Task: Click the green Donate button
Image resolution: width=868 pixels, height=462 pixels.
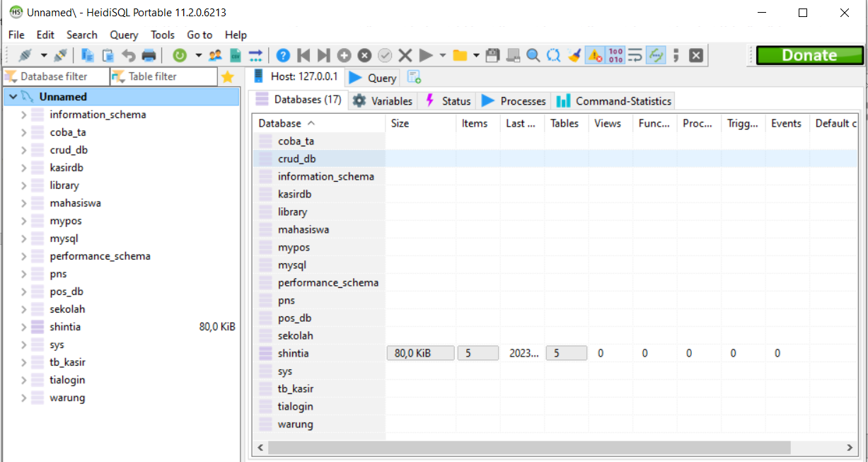Action: (809, 55)
